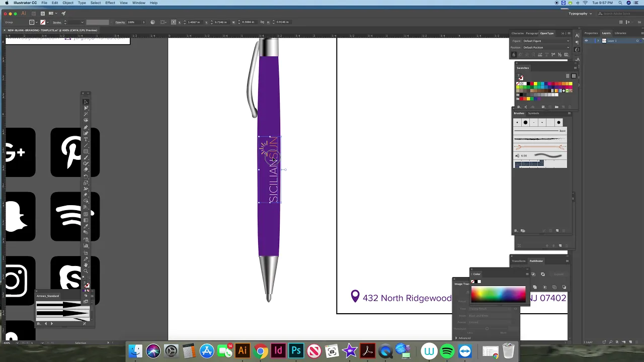Open the Object menu
644x362 pixels.
(68, 3)
